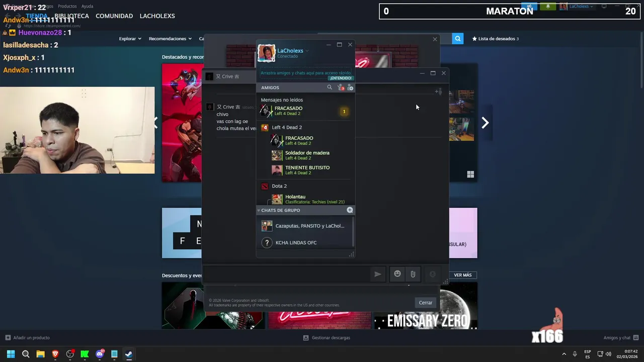
Task: Click the microphone icon in system tray
Action: pos(575,354)
